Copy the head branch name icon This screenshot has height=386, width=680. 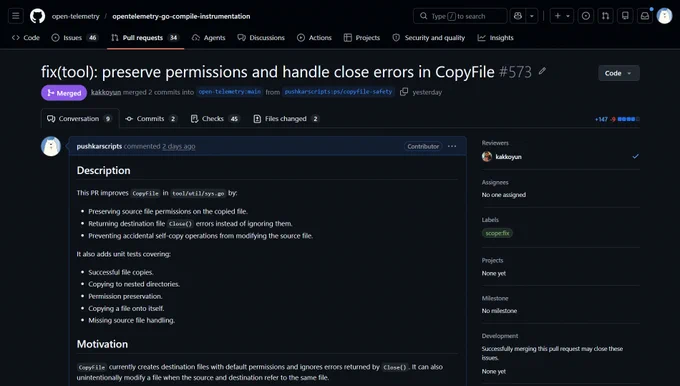(x=404, y=92)
